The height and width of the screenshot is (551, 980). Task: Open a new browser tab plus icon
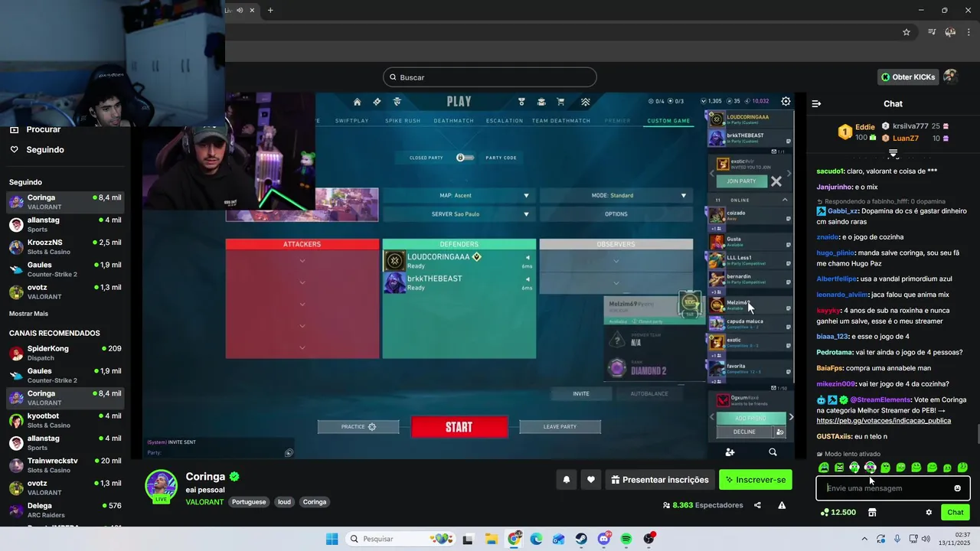point(270,10)
